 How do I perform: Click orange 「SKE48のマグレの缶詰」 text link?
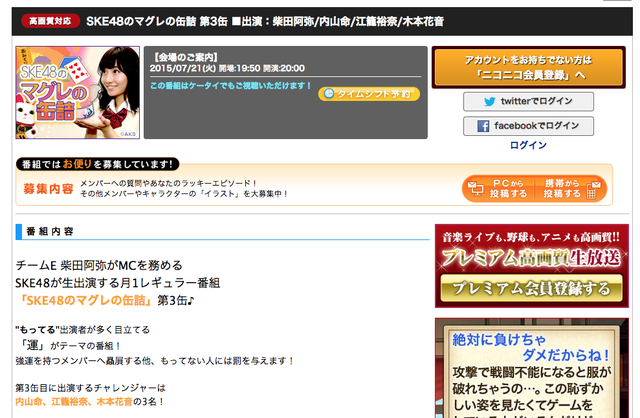(x=86, y=301)
